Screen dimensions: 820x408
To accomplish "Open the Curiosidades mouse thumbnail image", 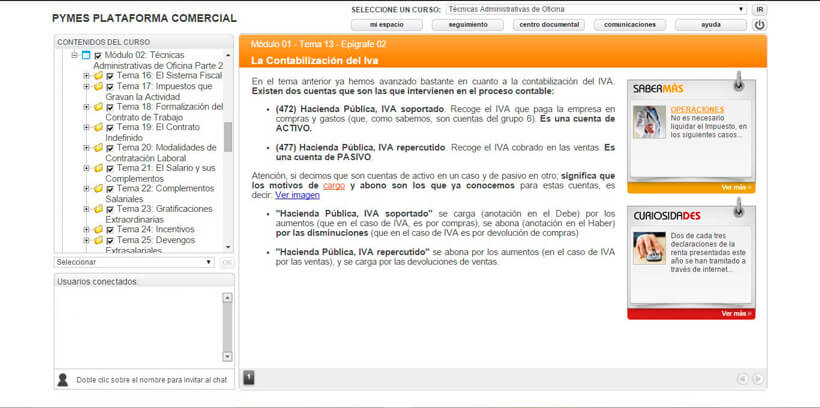I will click(649, 248).
